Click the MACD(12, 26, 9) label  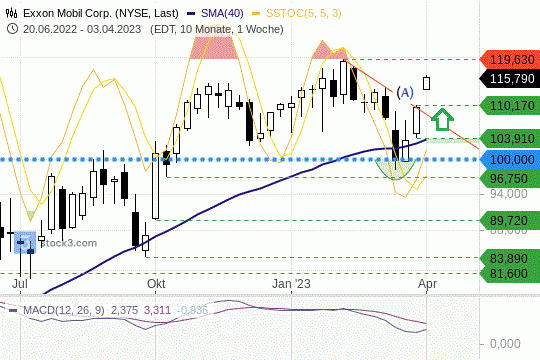point(63,310)
